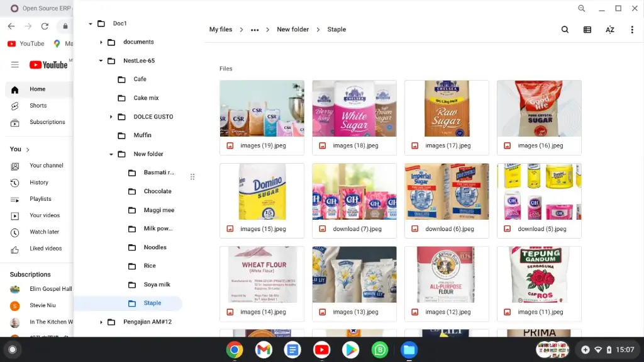This screenshot has width=644, height=362.
Task: Search files with the magnifier icon
Action: [x=565, y=30]
